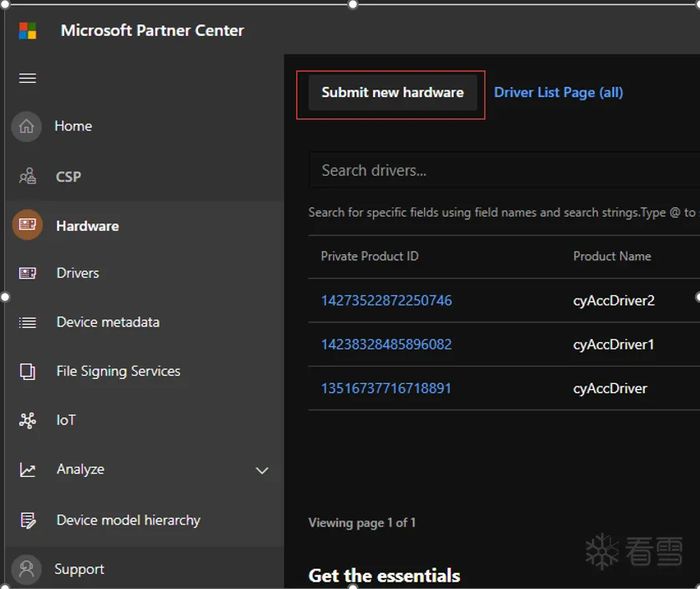Go to the Home navigation item
700x589 pixels.
point(73,126)
